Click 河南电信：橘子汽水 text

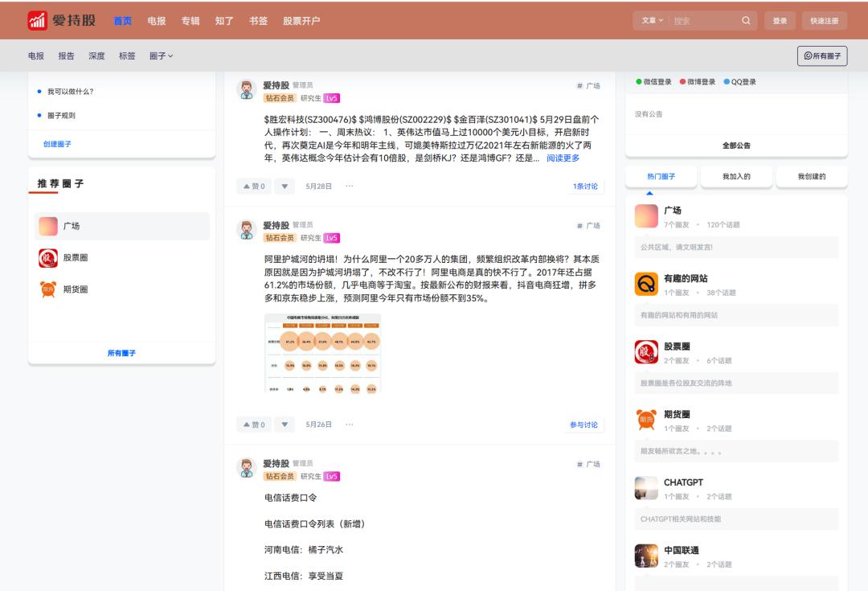303,550
